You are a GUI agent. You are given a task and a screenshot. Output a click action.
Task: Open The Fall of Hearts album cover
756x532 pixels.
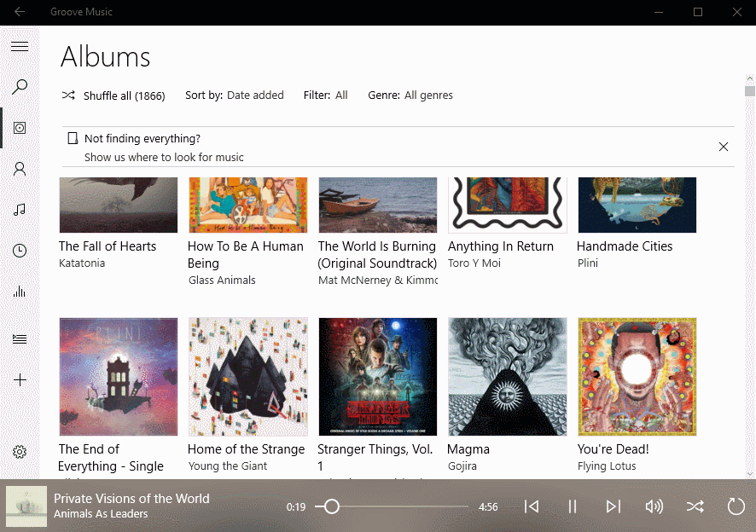[119, 205]
